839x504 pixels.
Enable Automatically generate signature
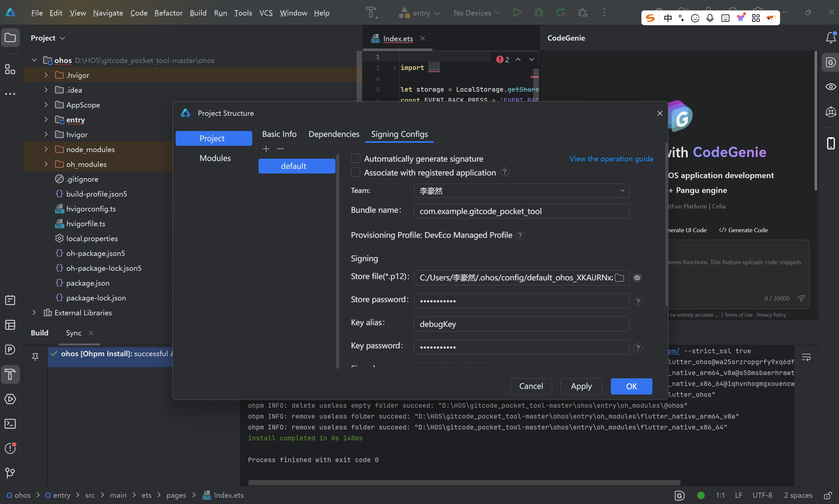coord(355,158)
